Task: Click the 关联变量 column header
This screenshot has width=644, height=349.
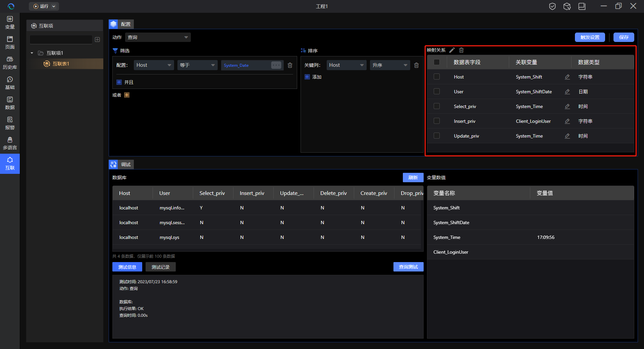Action: [540, 62]
